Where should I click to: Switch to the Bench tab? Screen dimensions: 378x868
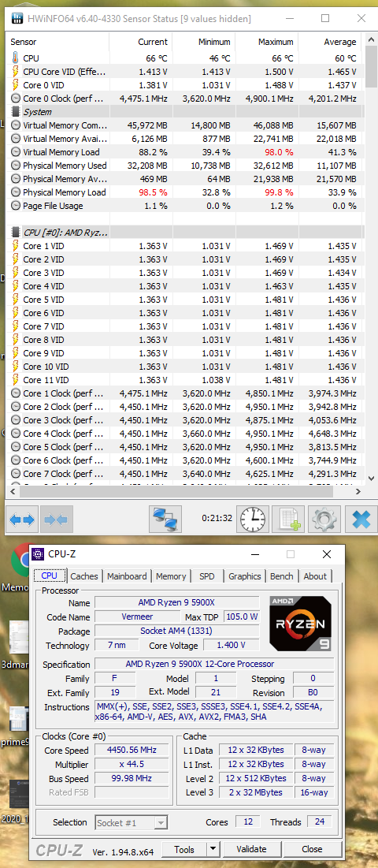[x=282, y=576]
